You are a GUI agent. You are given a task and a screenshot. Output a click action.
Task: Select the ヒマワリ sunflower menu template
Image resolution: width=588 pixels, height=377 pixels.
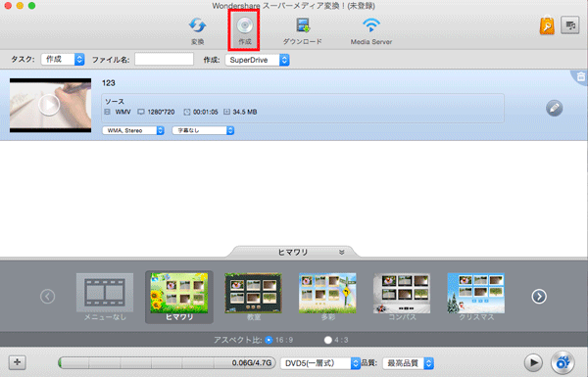(179, 297)
